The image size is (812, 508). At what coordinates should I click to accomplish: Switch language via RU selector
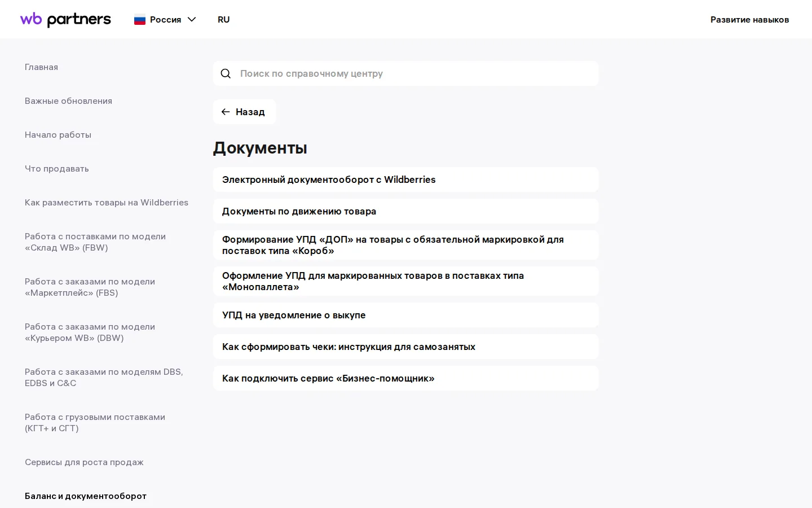pos(224,20)
